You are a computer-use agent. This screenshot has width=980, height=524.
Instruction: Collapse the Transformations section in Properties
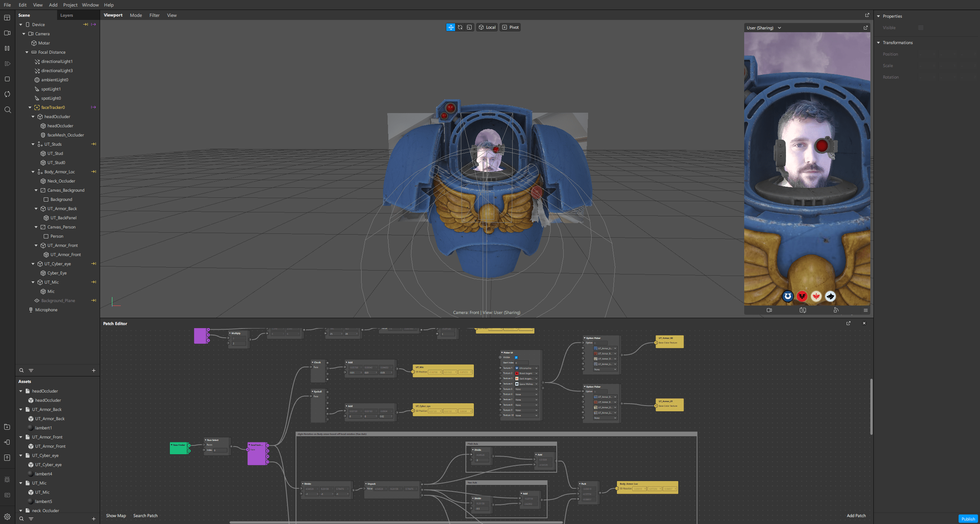tap(878, 43)
